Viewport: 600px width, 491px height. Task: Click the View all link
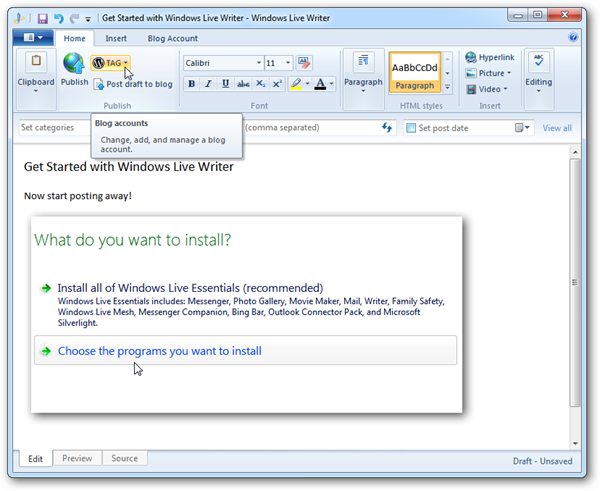tap(557, 128)
